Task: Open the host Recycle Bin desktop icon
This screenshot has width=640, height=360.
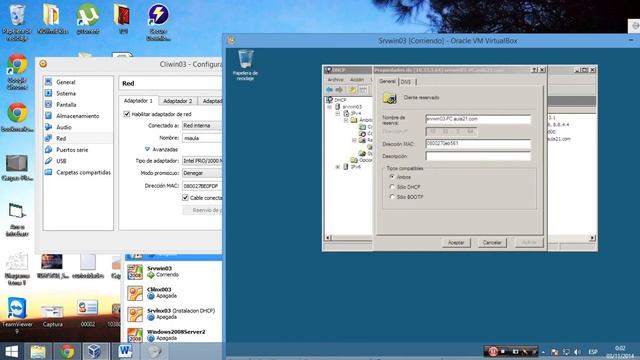Action: pyautogui.click(x=17, y=22)
